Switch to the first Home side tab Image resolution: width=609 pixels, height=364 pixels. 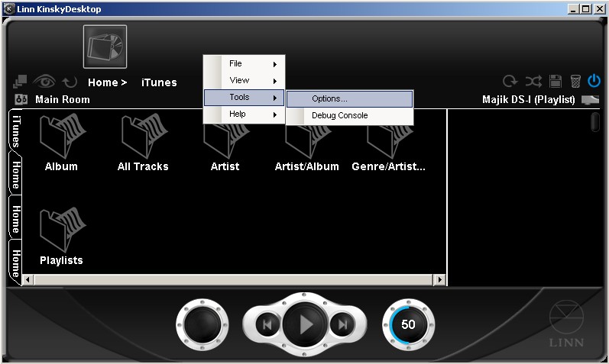tap(15, 175)
